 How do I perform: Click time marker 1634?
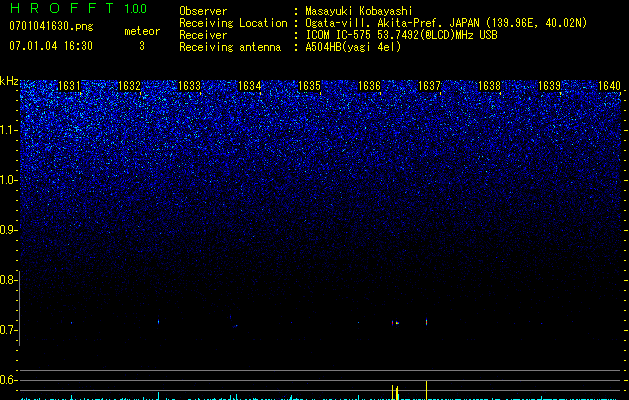pyautogui.click(x=250, y=86)
